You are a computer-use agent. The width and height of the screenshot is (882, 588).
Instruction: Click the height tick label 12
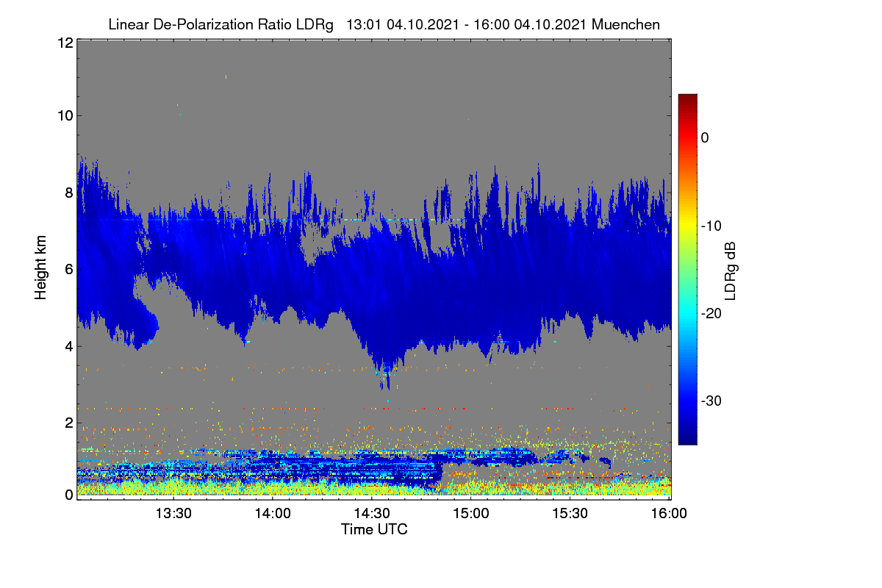[65, 43]
